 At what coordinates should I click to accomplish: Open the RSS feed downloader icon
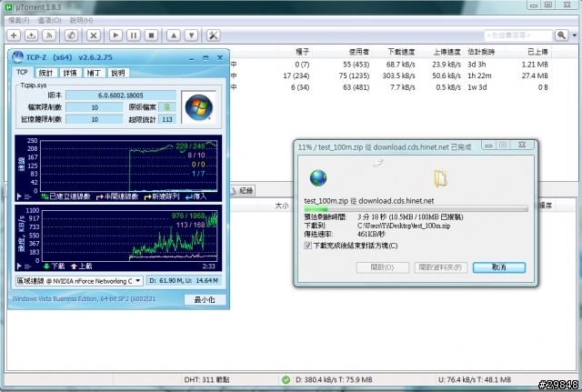tap(49, 35)
